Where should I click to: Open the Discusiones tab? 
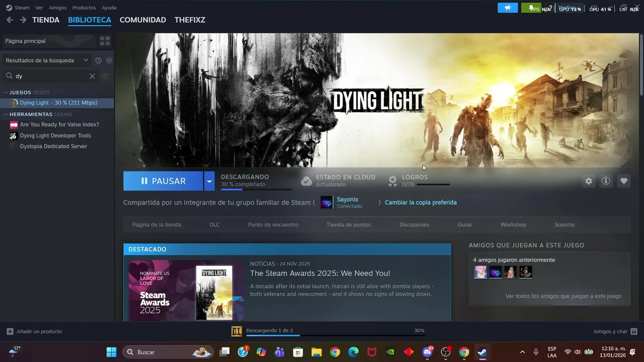click(415, 225)
